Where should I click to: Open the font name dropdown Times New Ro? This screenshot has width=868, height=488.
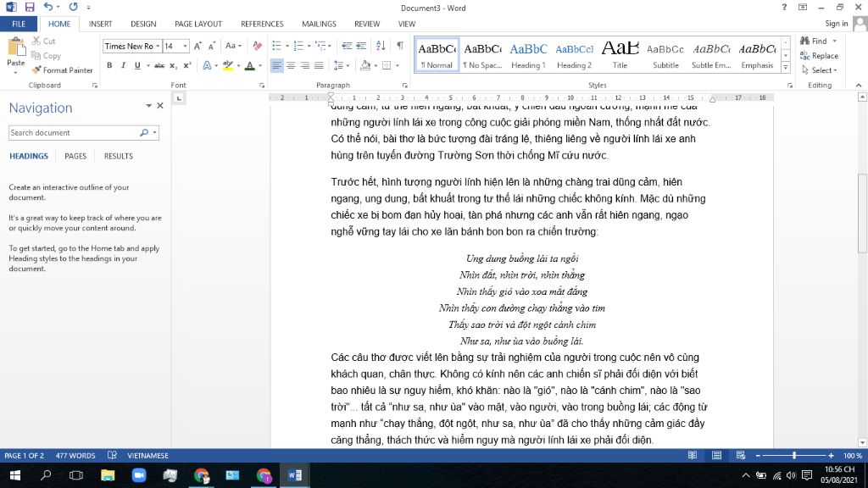(158, 47)
